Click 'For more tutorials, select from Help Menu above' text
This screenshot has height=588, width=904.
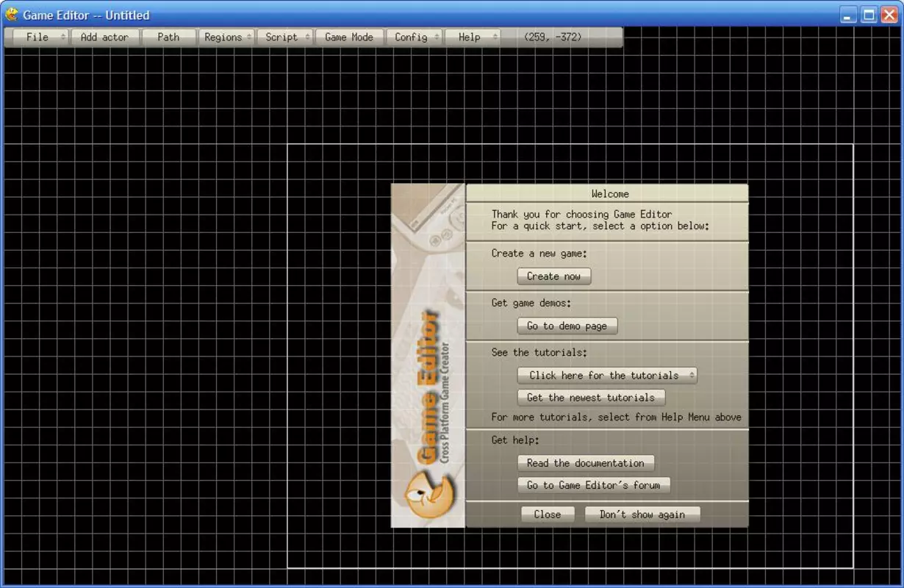617,417
